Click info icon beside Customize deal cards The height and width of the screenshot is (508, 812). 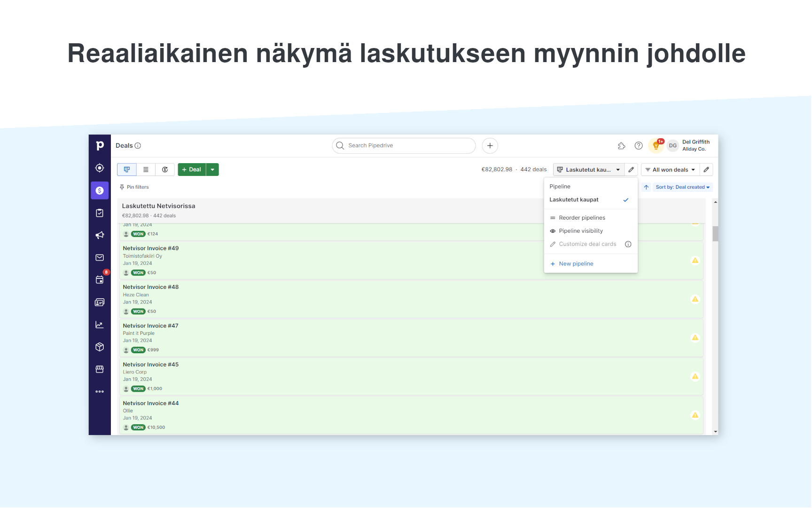[628, 244]
